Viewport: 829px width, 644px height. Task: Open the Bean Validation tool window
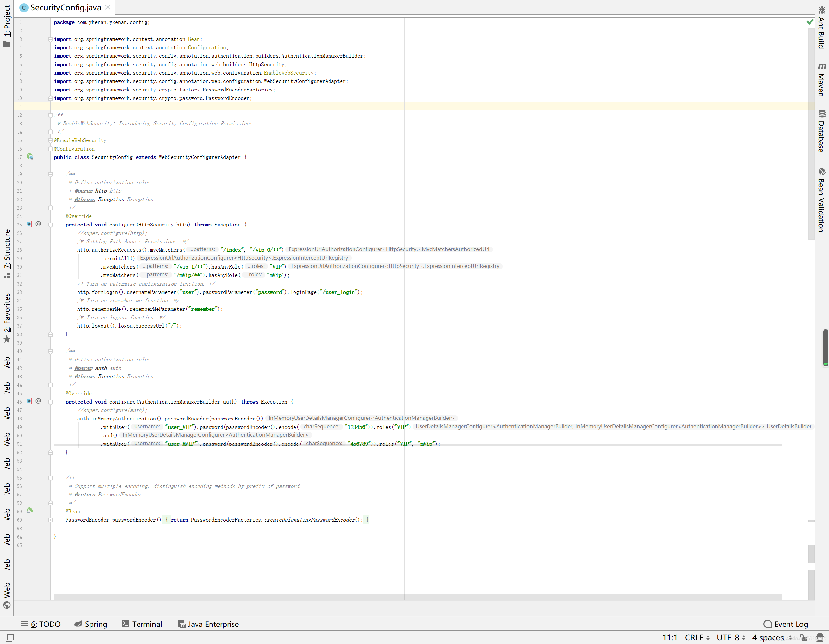coord(822,200)
